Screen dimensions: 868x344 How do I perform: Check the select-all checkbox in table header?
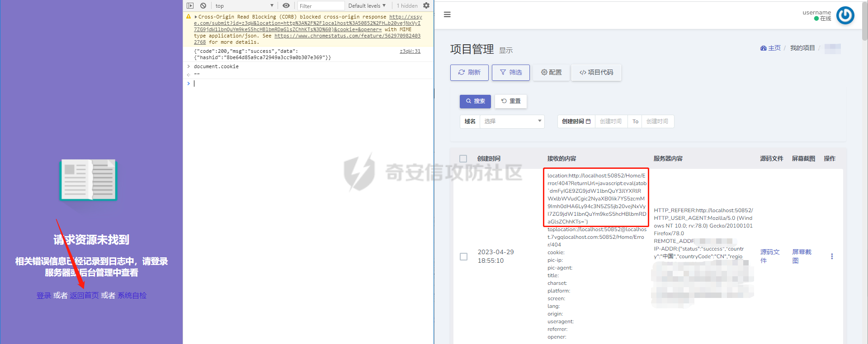tap(463, 158)
